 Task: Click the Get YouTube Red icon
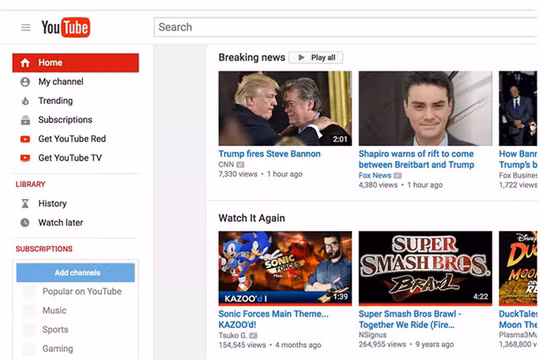pos(25,139)
